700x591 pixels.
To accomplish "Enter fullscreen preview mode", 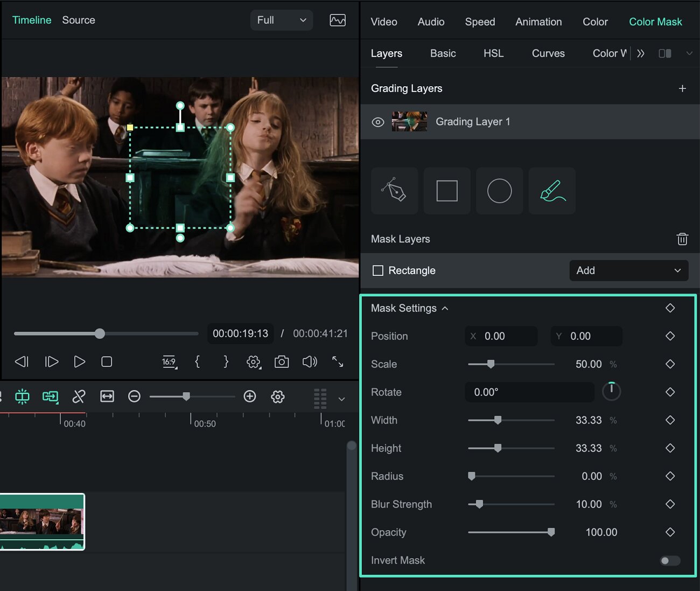I will point(338,361).
